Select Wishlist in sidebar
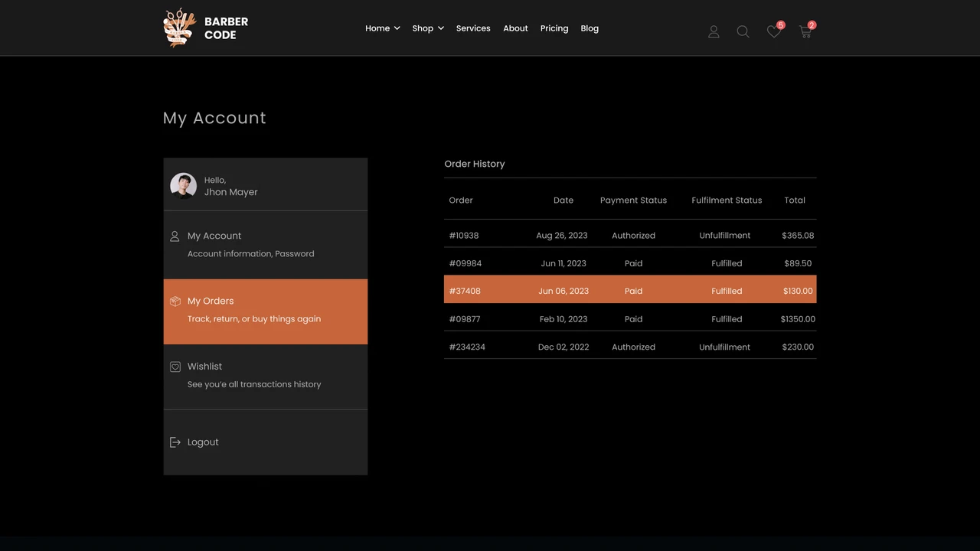Image resolution: width=980 pixels, height=551 pixels. pos(266,377)
